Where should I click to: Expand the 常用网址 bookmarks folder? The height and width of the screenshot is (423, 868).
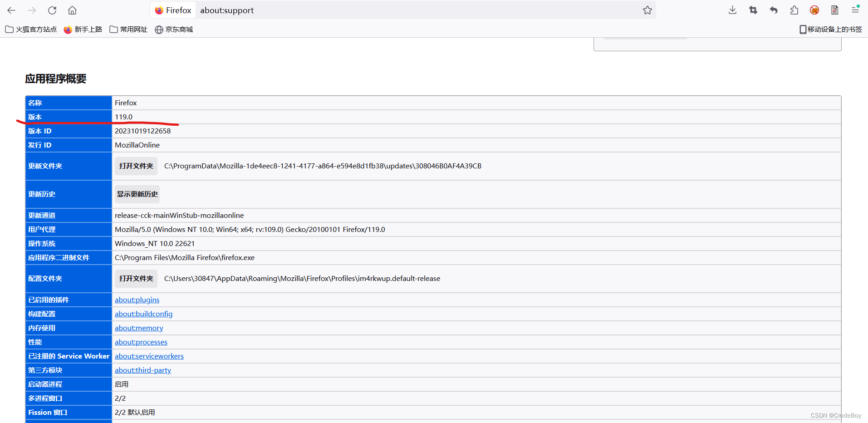[128, 29]
